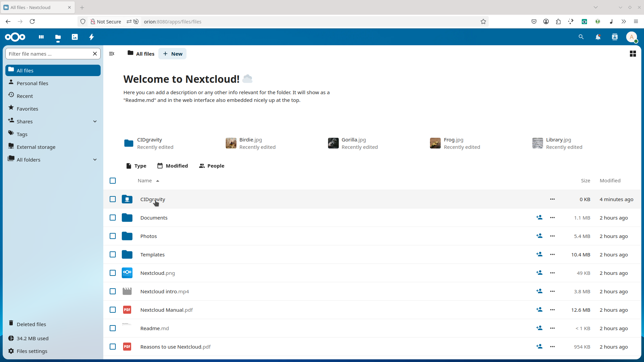
Task: Open the Contacts menu icon
Action: tap(615, 37)
